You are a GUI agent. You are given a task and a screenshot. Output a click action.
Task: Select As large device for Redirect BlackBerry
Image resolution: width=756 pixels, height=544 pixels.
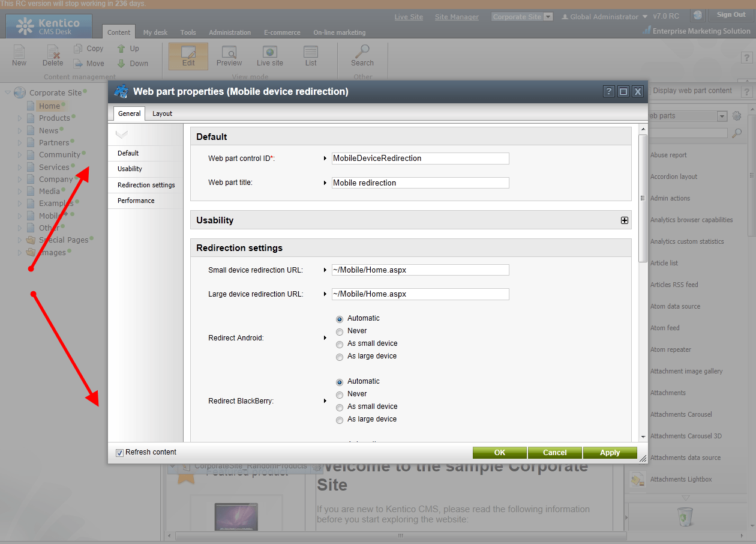[340, 420]
